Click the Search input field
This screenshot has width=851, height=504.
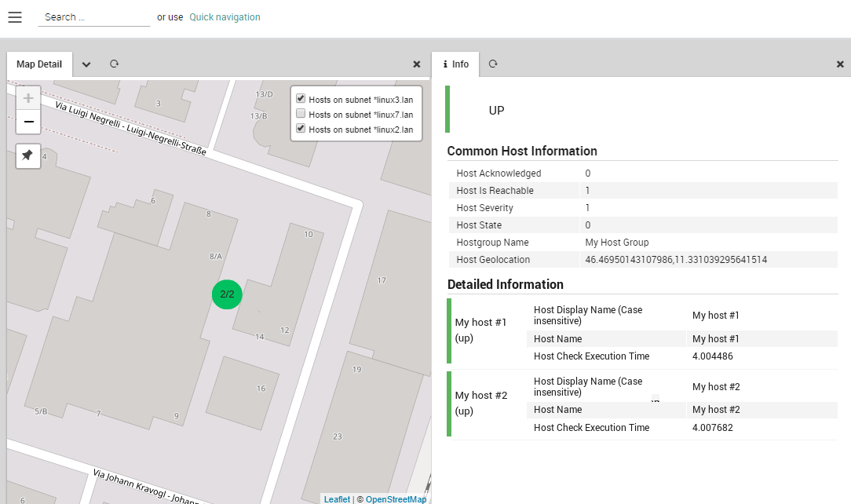[x=93, y=17]
